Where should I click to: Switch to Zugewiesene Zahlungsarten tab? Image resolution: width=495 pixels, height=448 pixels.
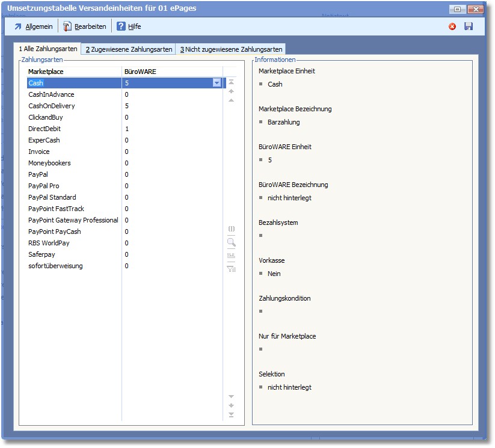128,49
